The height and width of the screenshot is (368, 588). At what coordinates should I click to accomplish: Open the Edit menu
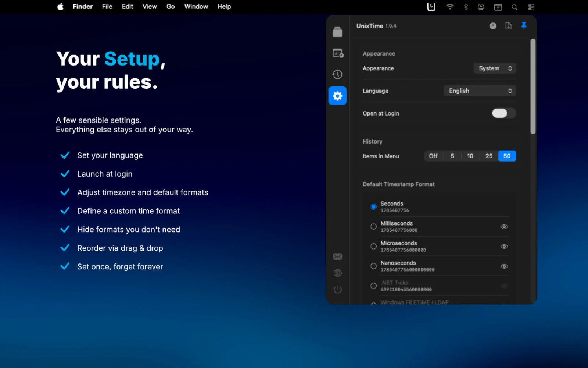click(128, 7)
